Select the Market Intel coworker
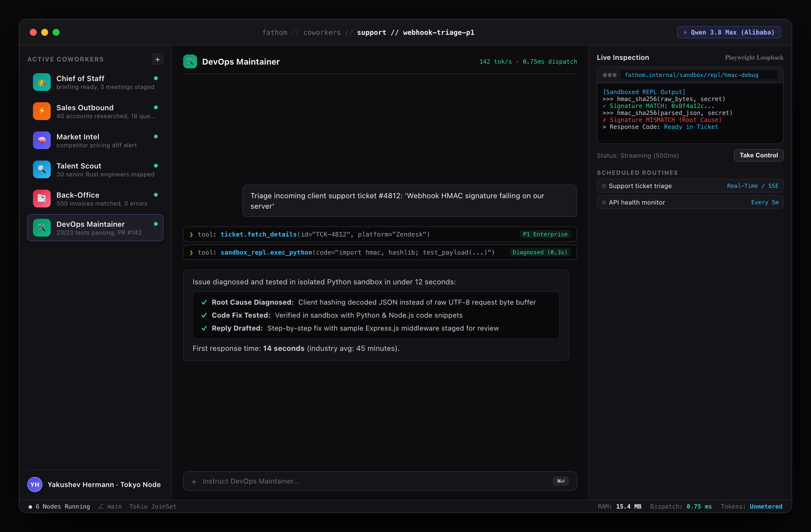Image resolution: width=811 pixels, height=532 pixels. click(95, 140)
